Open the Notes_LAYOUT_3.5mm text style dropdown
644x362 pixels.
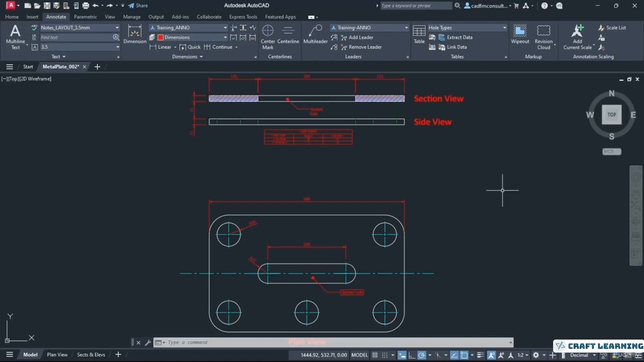117,28
